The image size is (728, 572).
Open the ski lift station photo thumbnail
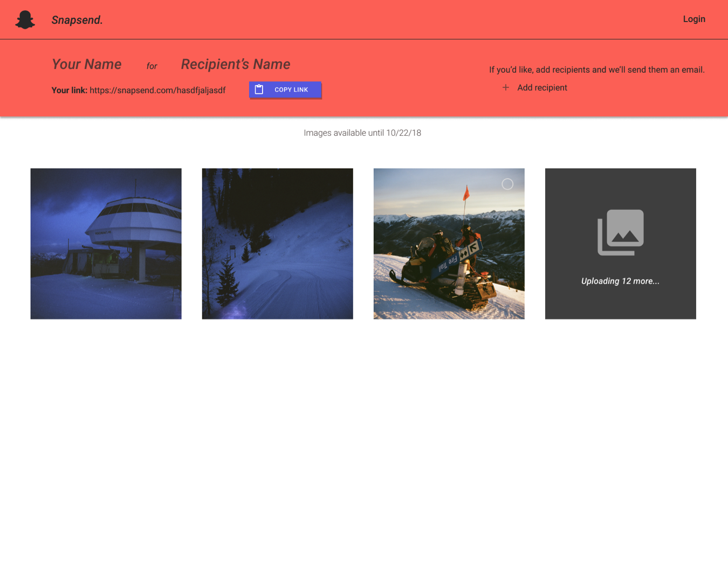(106, 244)
